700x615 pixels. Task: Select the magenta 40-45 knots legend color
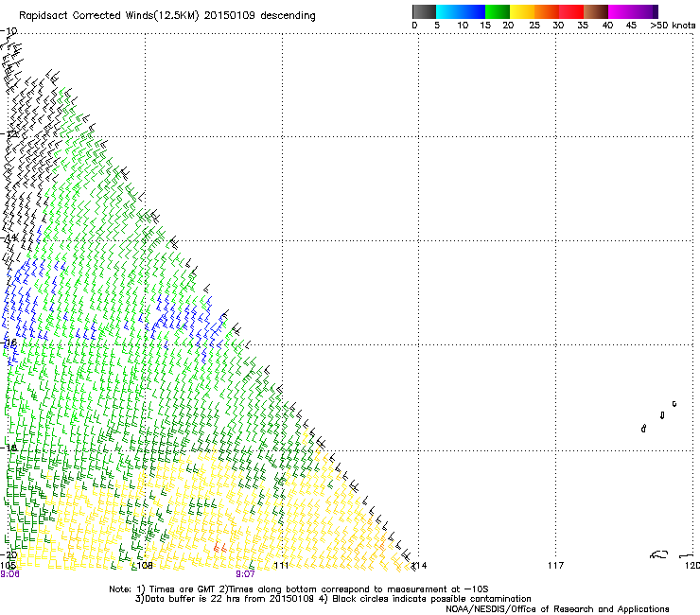coord(621,11)
